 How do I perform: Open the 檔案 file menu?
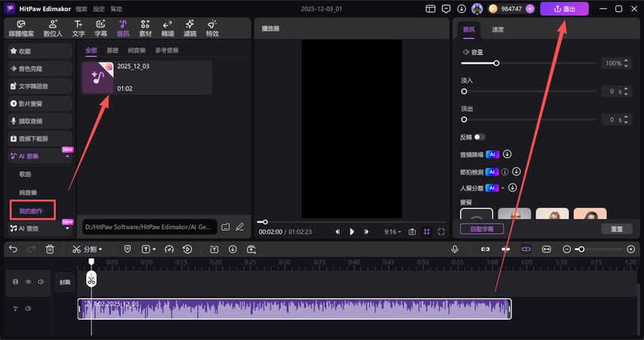pos(82,8)
